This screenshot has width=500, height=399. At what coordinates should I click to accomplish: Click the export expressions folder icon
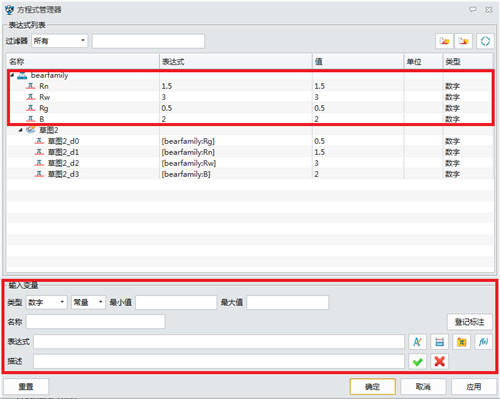pos(464,41)
